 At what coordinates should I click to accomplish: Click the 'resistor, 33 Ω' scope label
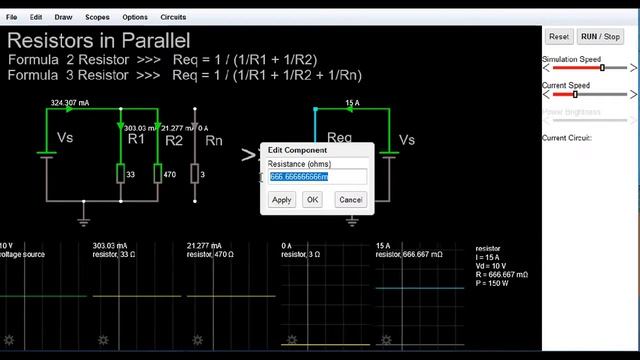[x=114, y=254]
